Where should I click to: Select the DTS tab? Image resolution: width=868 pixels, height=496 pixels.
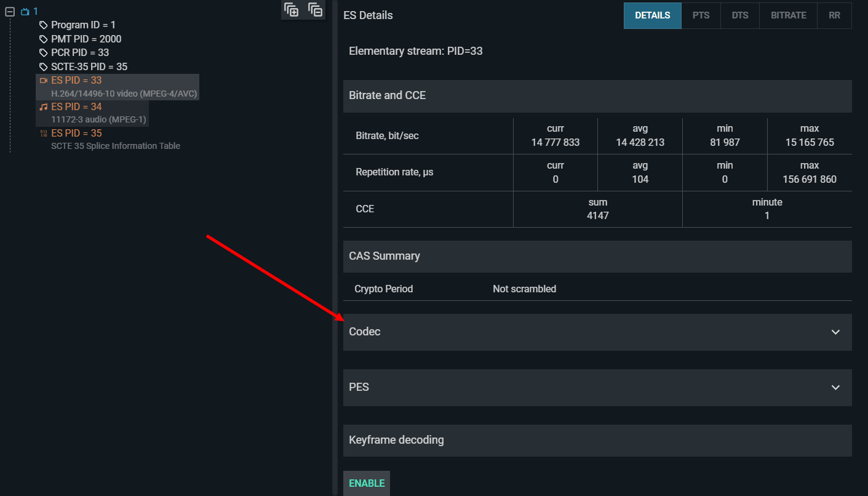coord(740,15)
